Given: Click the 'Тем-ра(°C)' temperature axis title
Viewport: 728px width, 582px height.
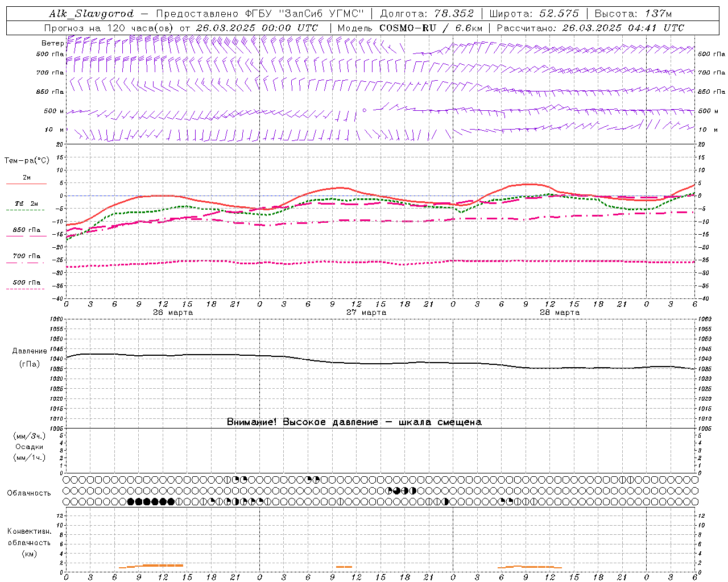Looking at the screenshot, I should [27, 160].
